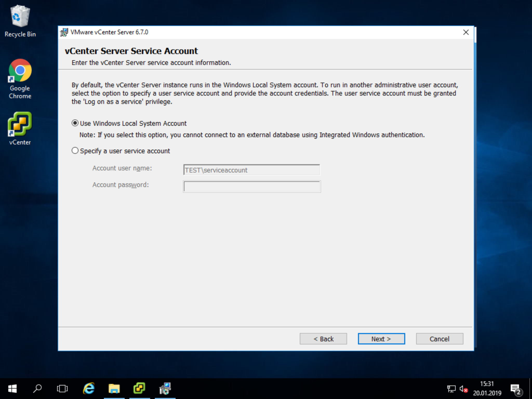Click the Windows Start button
This screenshot has width=532, height=399.
12,389
